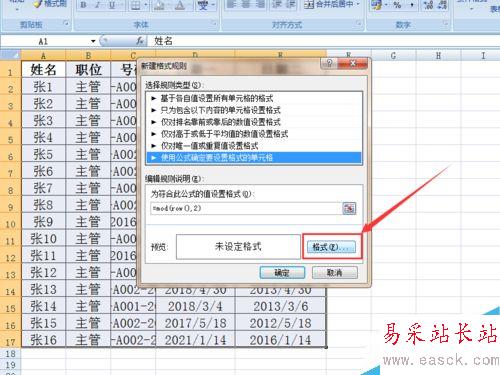Select row header 18
Viewport: 500px width, 375px height.
(10, 354)
